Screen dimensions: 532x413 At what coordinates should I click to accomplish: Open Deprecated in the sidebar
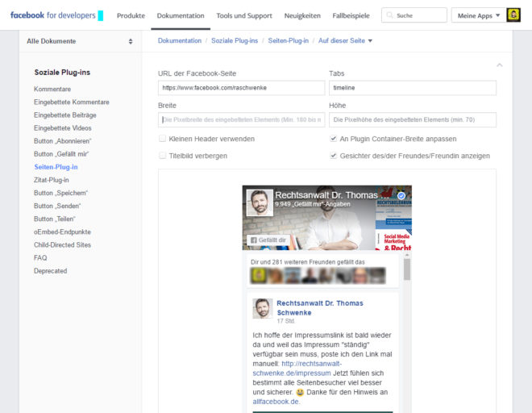click(50, 271)
